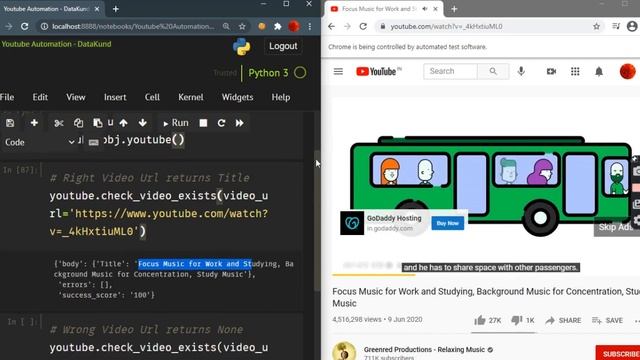The width and height of the screenshot is (640, 360).
Task: Open a new tab in the left browser
Action: 116,9
